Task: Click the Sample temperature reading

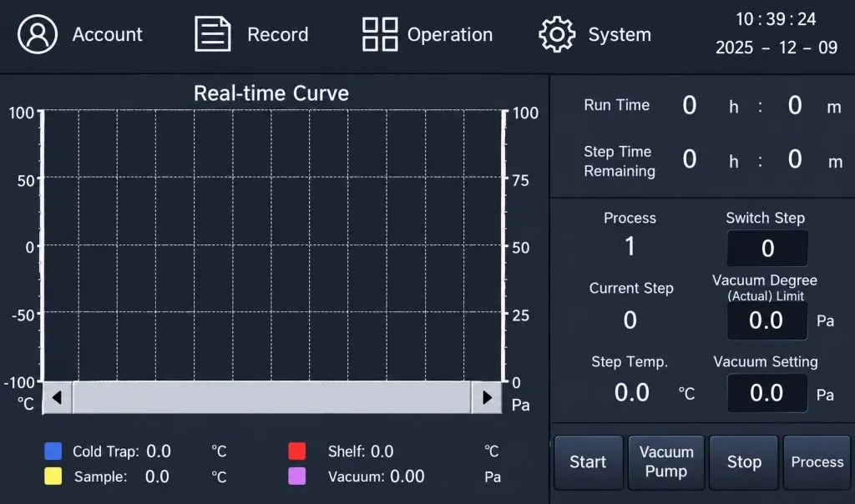Action: pyautogui.click(x=157, y=476)
